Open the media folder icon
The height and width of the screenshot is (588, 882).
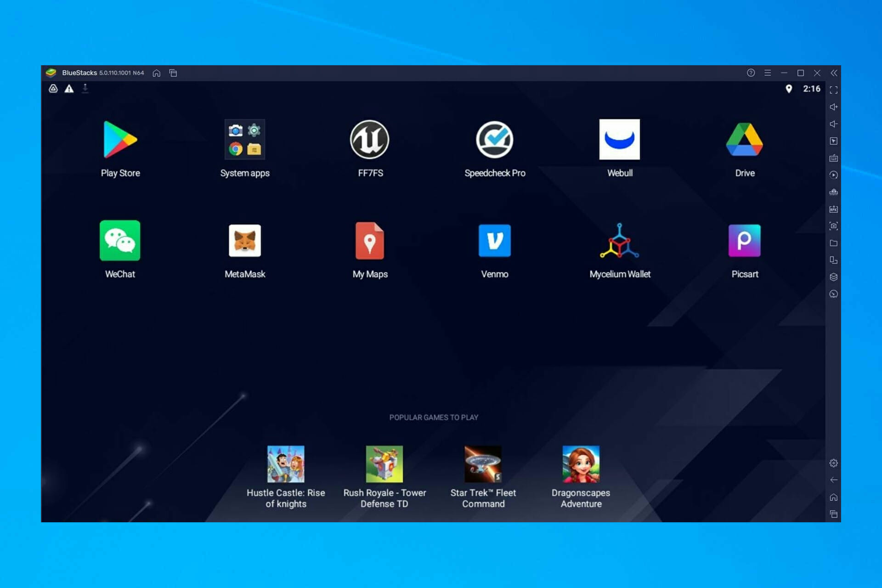pyautogui.click(x=834, y=243)
